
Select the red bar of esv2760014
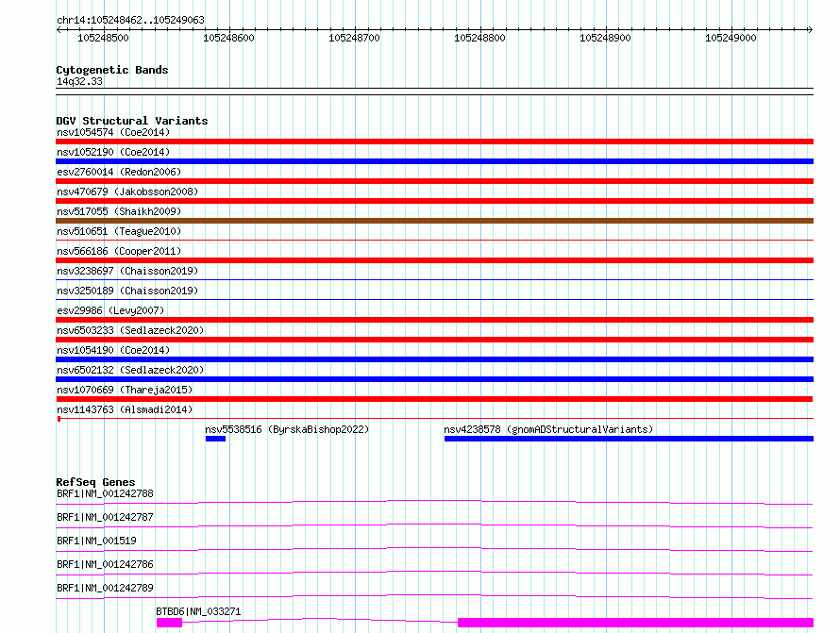[434, 181]
